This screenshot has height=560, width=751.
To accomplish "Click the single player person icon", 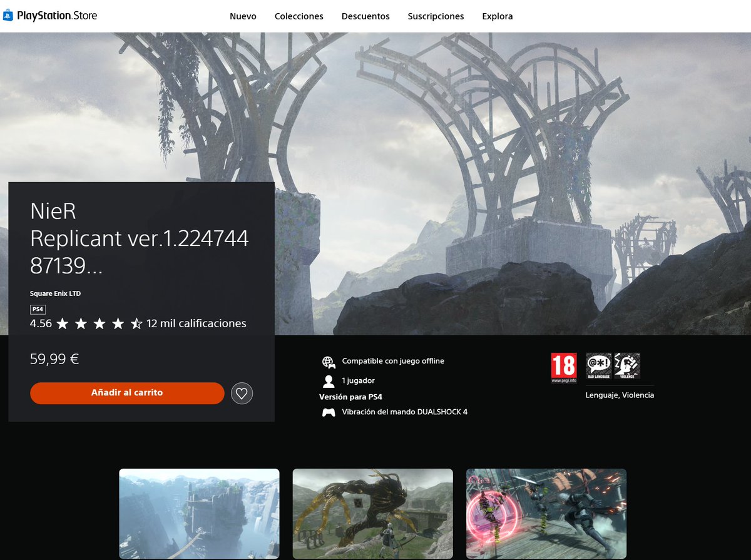I will [x=329, y=381].
